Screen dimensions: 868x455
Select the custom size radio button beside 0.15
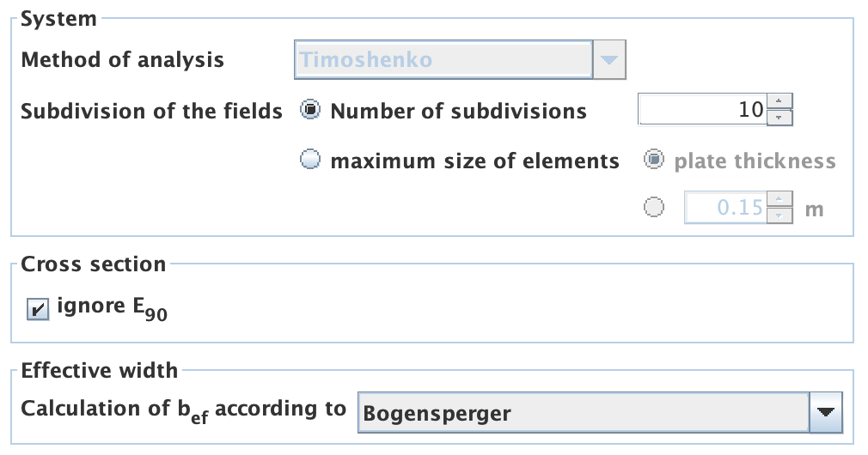(x=655, y=207)
